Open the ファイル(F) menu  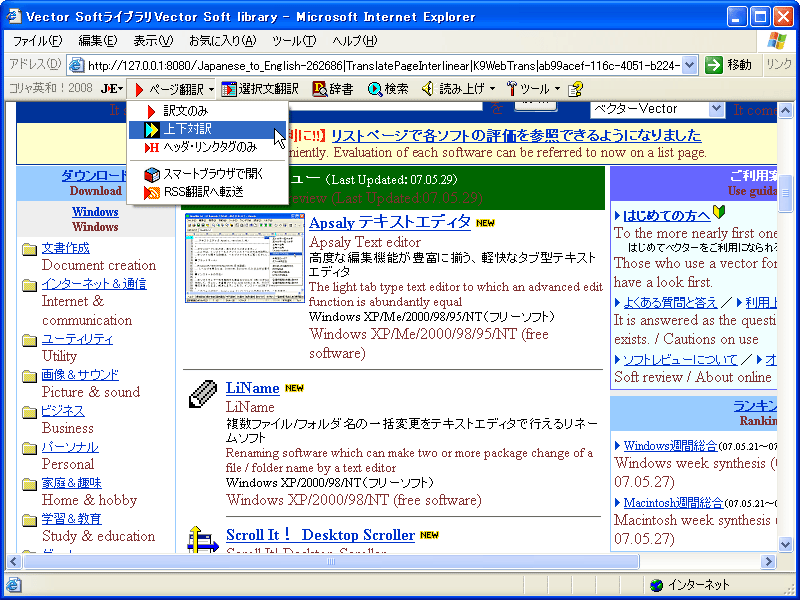click(37, 41)
